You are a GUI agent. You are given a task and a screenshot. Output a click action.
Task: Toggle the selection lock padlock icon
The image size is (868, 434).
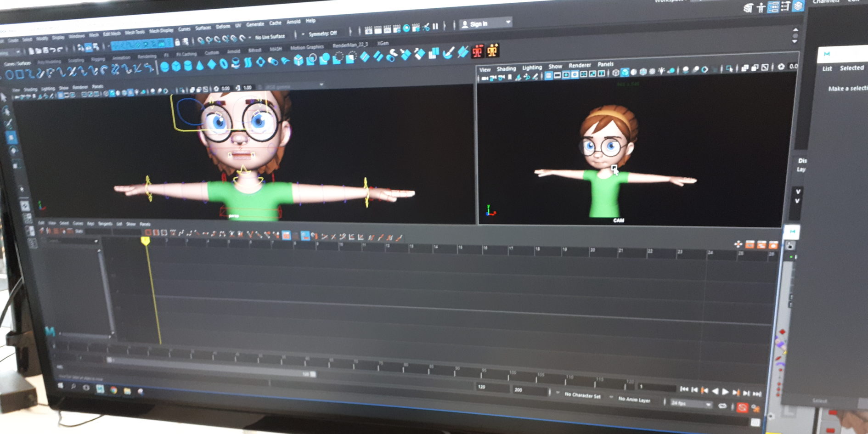(x=177, y=42)
